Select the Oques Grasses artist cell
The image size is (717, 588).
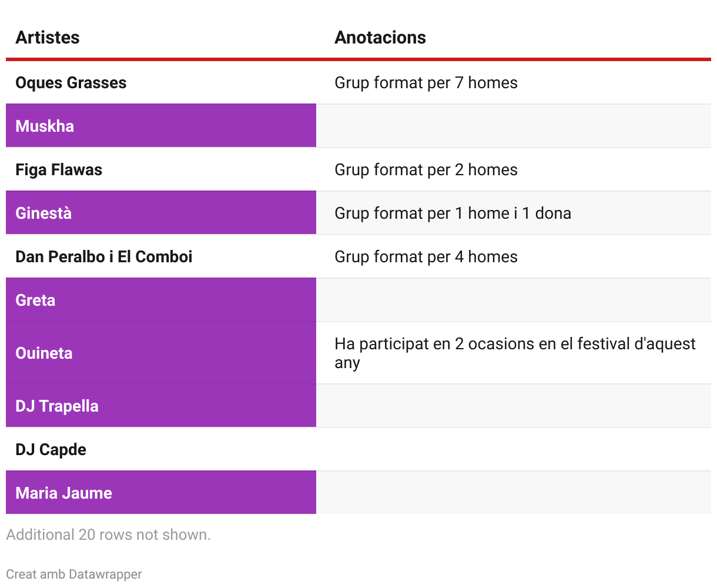(x=71, y=83)
